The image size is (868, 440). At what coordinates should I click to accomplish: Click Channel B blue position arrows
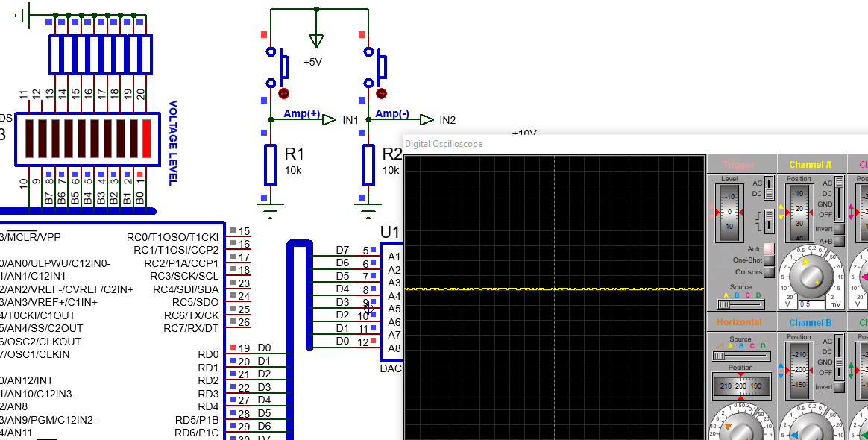(x=781, y=370)
